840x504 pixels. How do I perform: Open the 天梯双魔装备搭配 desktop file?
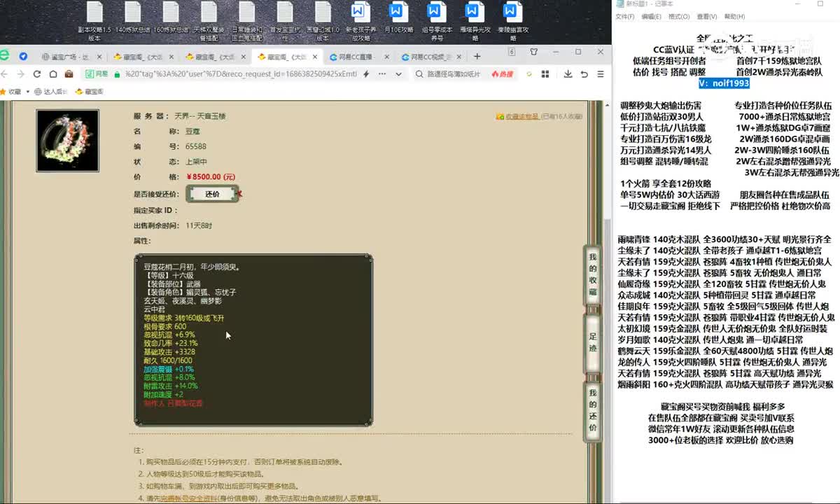pos(209,21)
